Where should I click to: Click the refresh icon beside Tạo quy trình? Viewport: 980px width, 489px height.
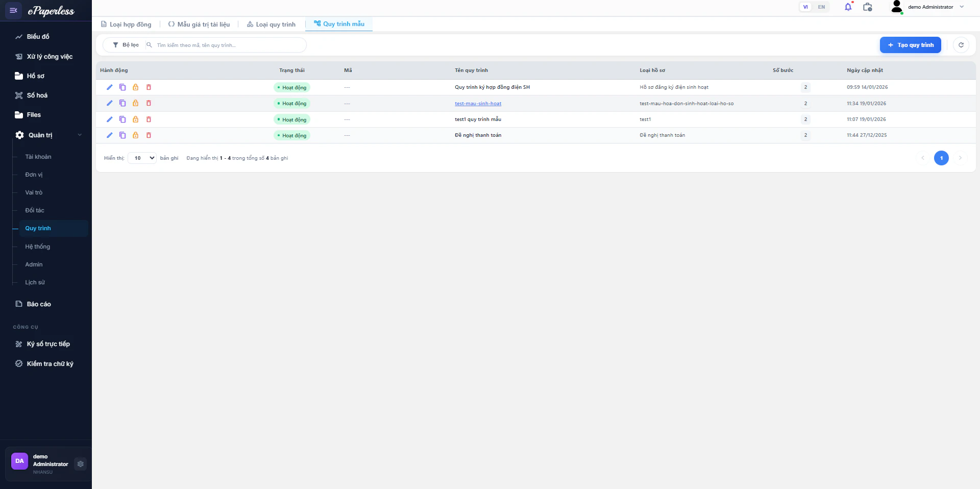[x=961, y=45]
